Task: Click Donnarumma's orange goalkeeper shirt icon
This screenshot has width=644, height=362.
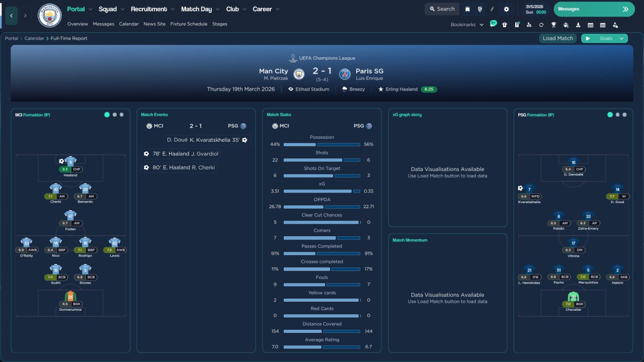Action: (x=70, y=297)
